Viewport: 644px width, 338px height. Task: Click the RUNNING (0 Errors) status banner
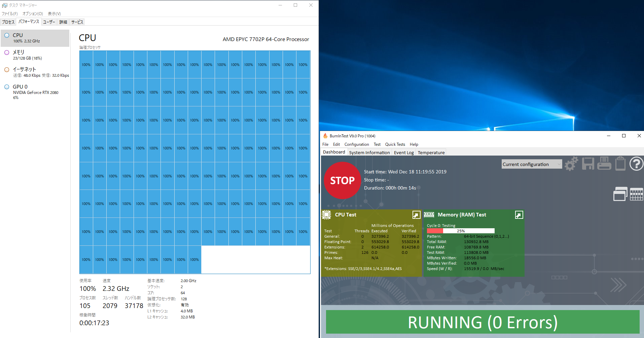click(x=482, y=322)
